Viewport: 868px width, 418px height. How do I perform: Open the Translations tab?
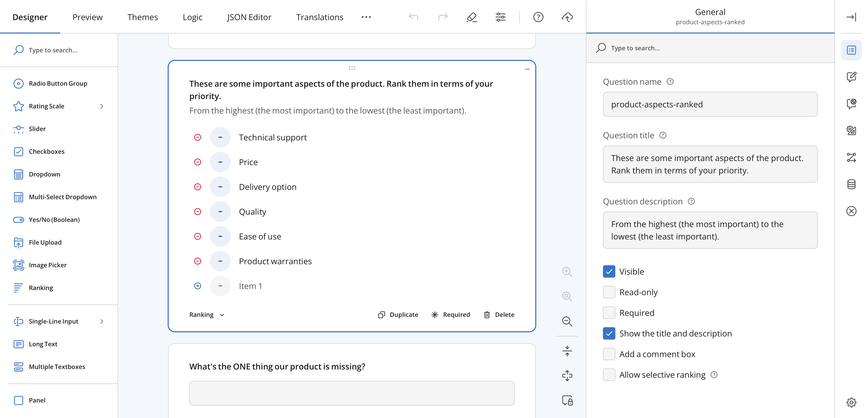coord(320,17)
